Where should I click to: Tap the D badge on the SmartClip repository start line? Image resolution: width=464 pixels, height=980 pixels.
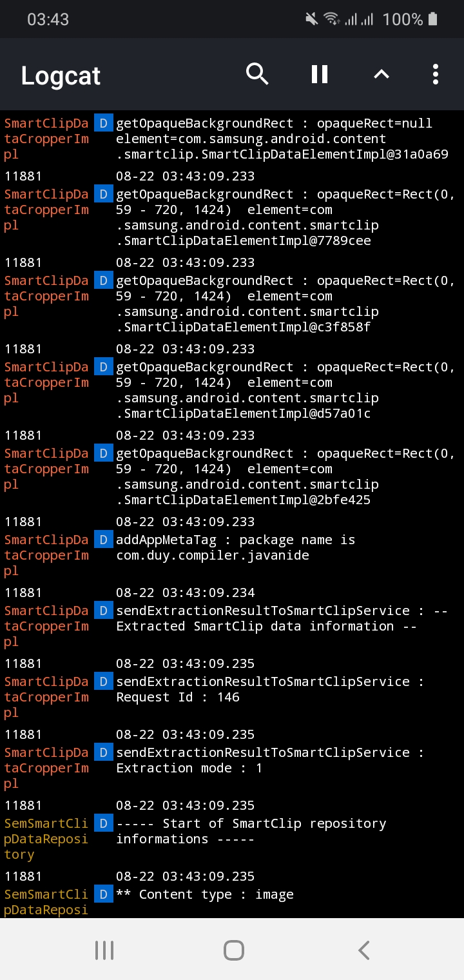pos(103,823)
